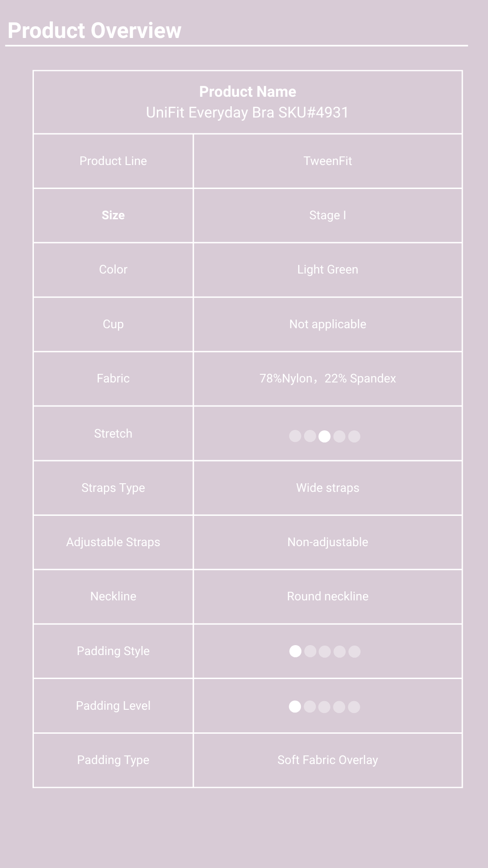Click the highlighted third dot in Stretch row
Screen dimensions: 488x868
(324, 436)
